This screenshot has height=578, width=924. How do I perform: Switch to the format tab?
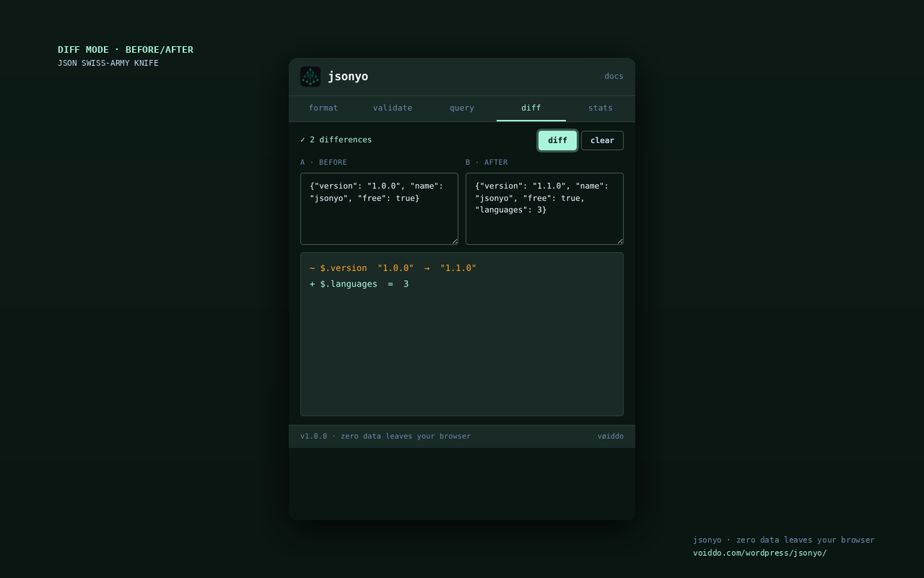click(x=323, y=108)
